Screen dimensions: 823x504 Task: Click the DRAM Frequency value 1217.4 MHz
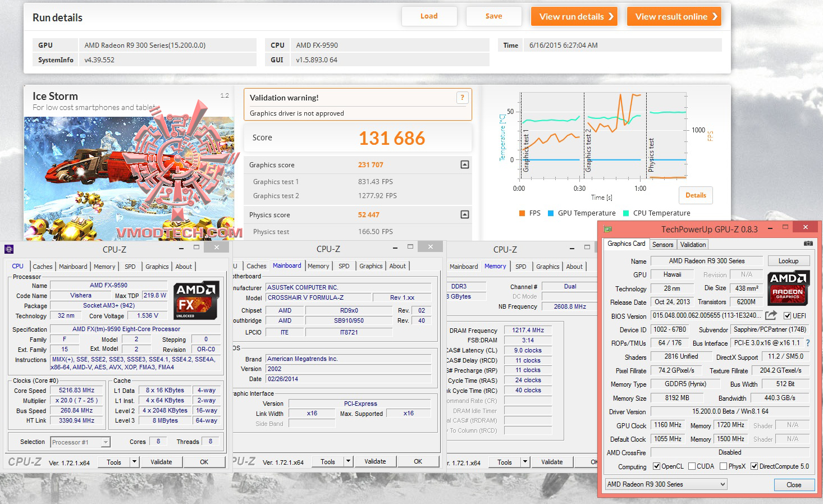[528, 330]
